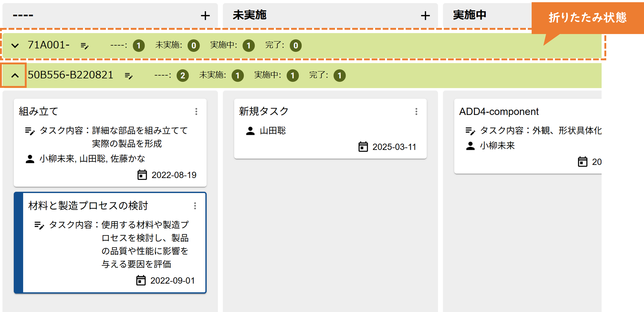Click person icon on 新規タスク card

(x=250, y=131)
